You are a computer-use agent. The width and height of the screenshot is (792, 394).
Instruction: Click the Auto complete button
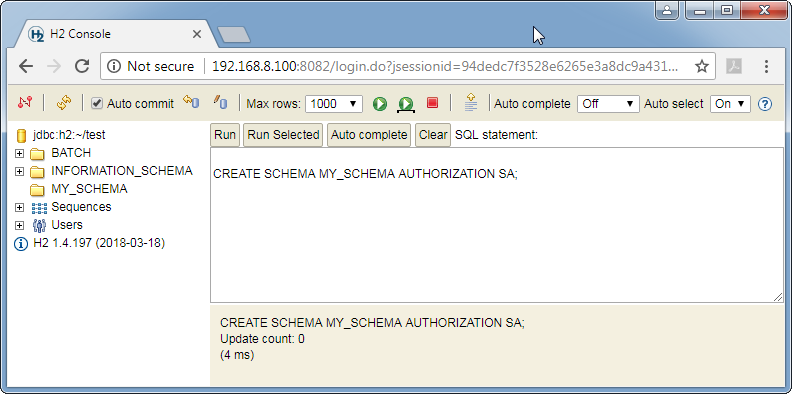click(369, 135)
